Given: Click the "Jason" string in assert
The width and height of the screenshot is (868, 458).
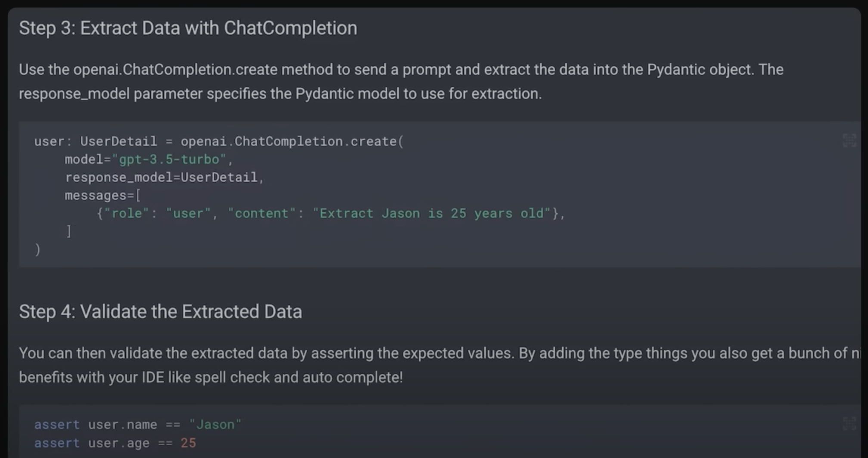Looking at the screenshot, I should point(215,424).
